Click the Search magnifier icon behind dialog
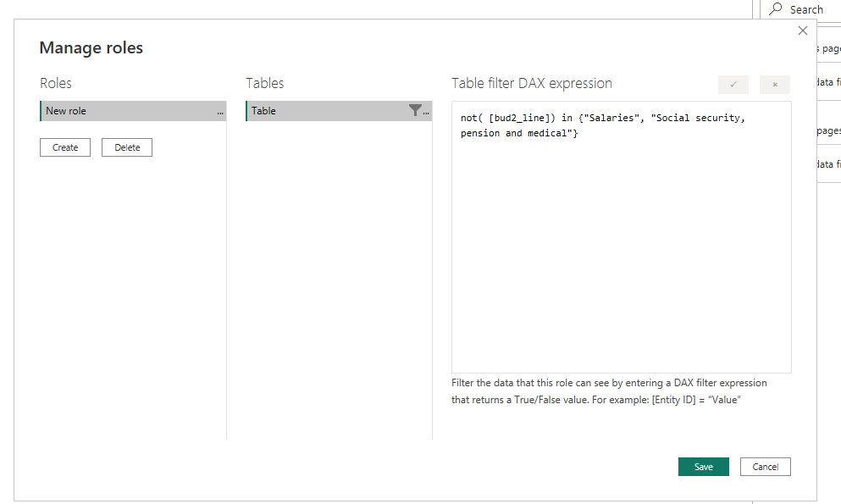841x504 pixels. (776, 8)
